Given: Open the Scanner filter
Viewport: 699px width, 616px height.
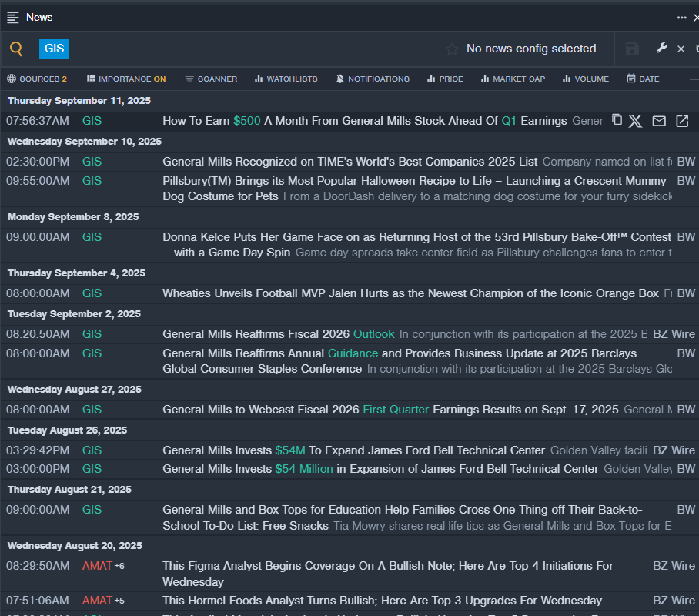Looking at the screenshot, I should (x=211, y=79).
